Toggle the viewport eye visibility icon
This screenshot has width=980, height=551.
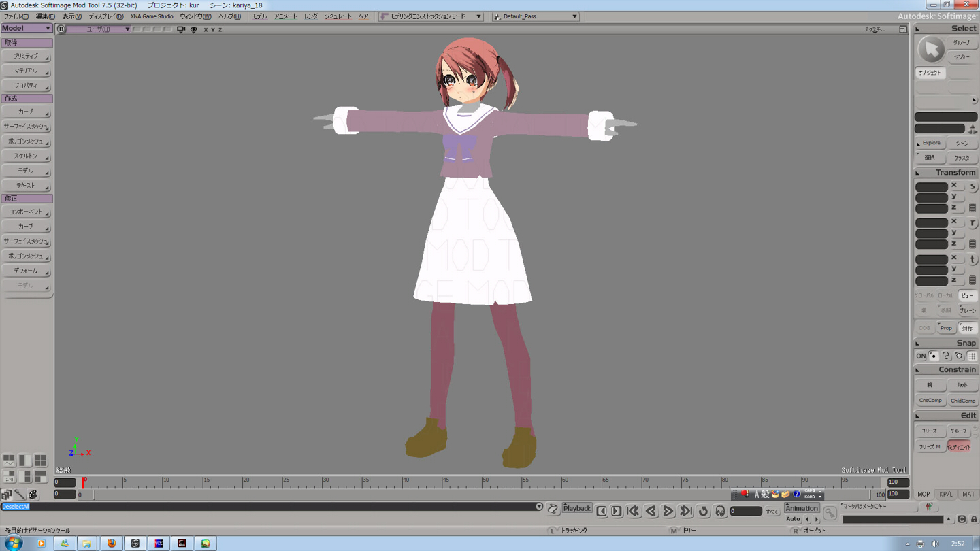point(194,29)
